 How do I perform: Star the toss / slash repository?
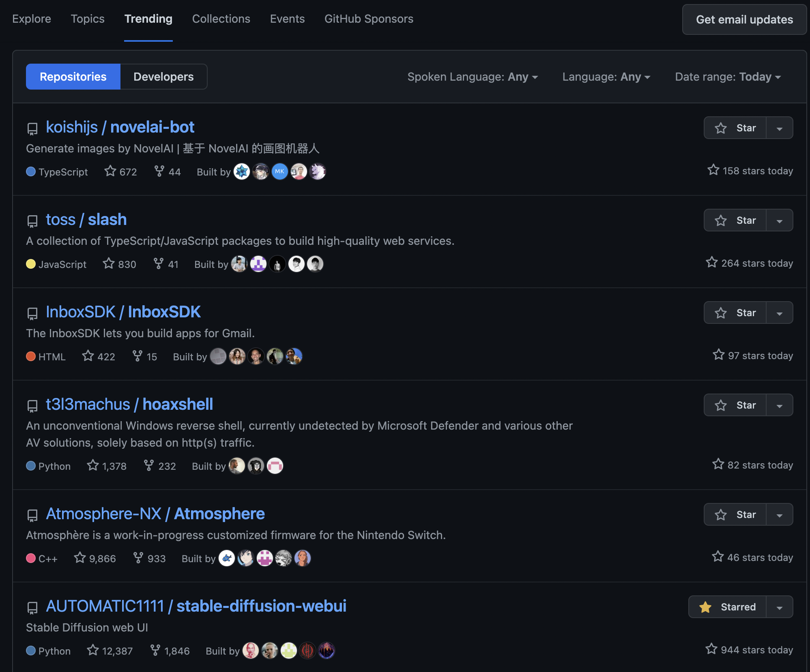(735, 220)
